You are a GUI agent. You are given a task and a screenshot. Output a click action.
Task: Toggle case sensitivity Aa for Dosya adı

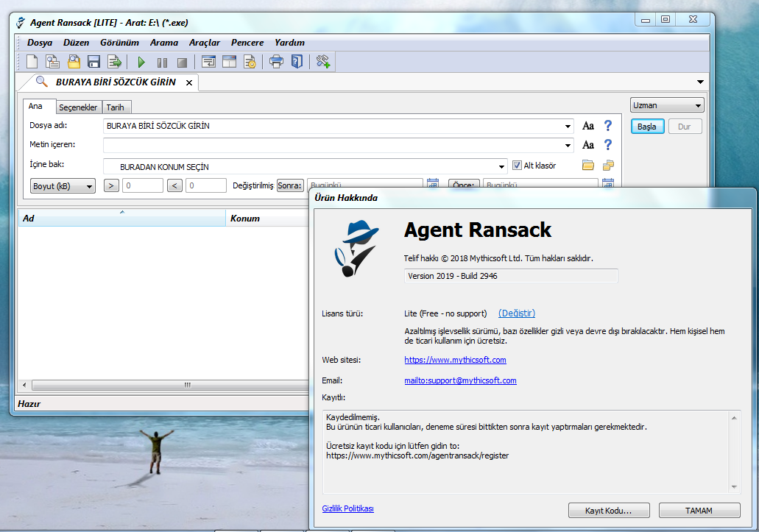588,126
